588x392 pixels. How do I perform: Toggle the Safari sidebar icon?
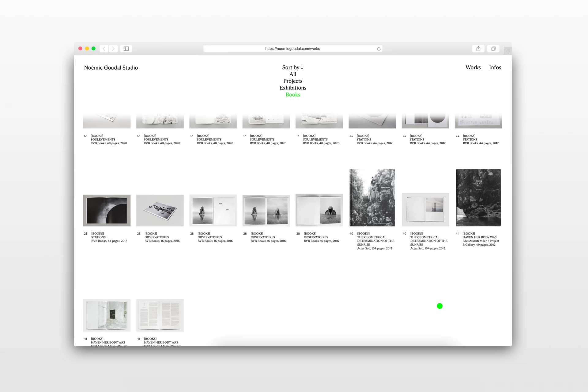click(x=126, y=48)
